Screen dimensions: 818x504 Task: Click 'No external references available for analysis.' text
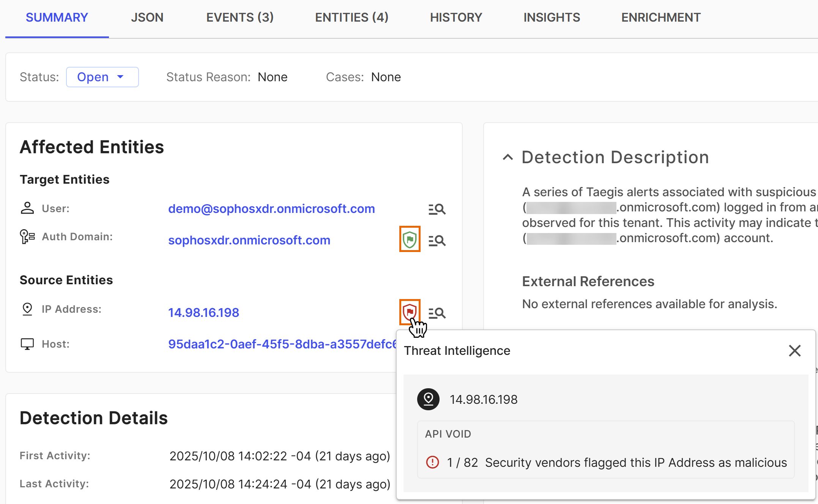pyautogui.click(x=649, y=304)
